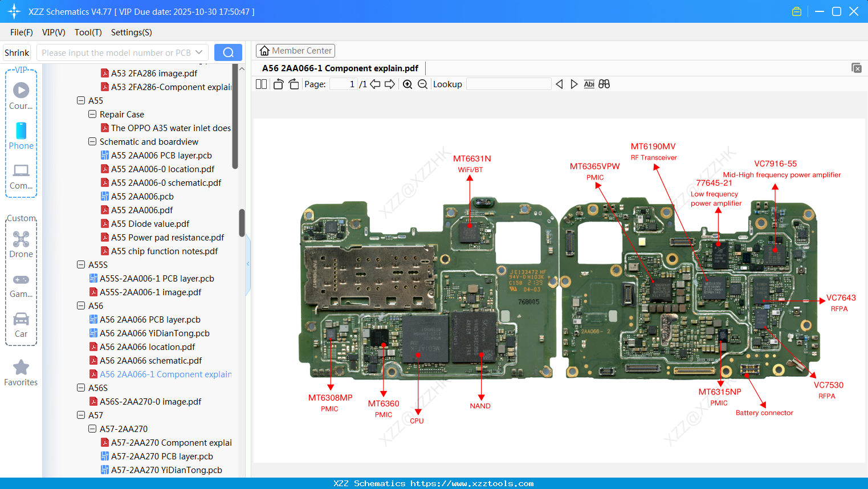The width and height of the screenshot is (868, 489).
Task: Select the Computer category icon
Action: point(21,171)
